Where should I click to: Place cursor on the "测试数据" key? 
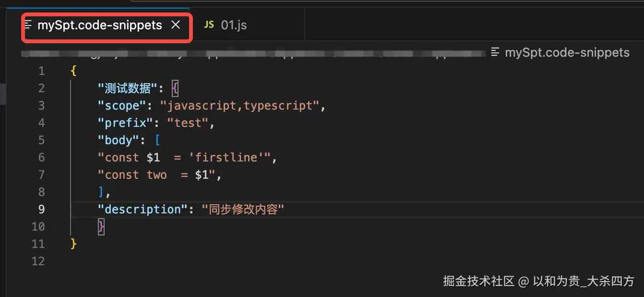tap(128, 88)
